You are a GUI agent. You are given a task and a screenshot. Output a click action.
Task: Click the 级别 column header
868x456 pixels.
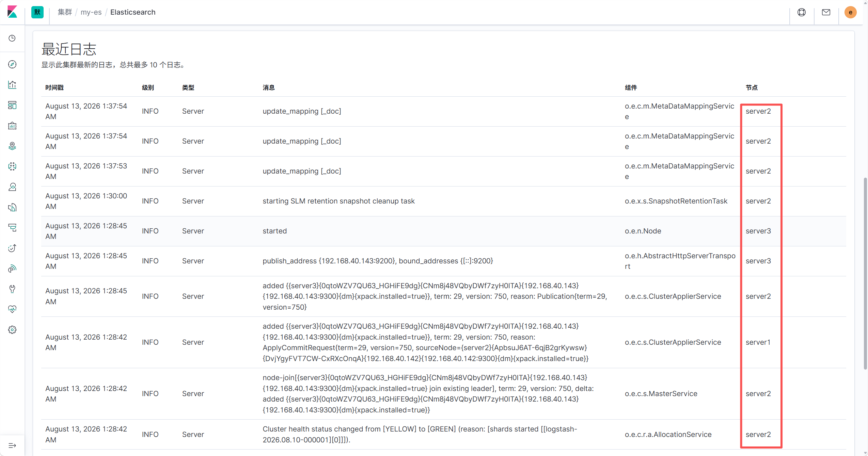coord(148,87)
